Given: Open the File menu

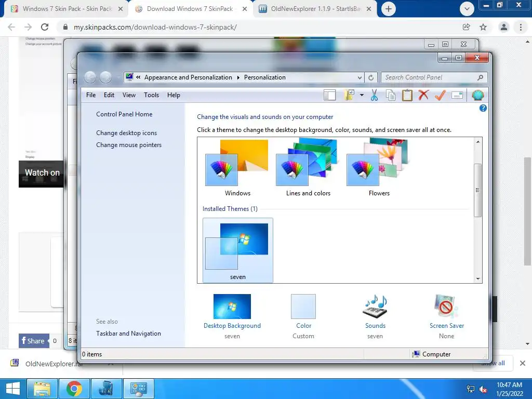Looking at the screenshot, I should point(91,95).
